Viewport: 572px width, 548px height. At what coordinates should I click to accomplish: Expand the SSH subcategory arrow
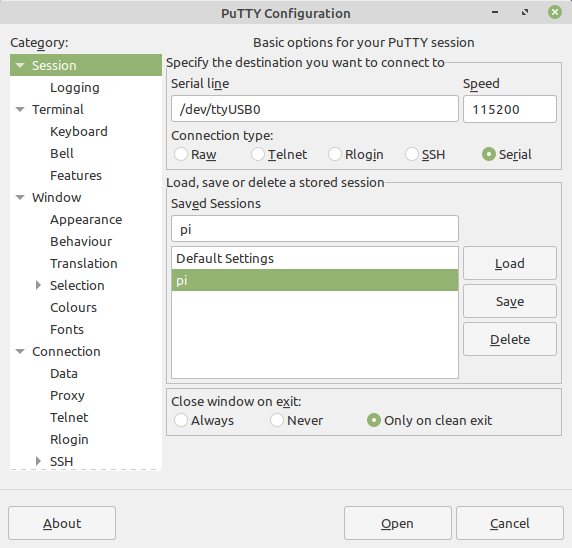click(x=38, y=461)
